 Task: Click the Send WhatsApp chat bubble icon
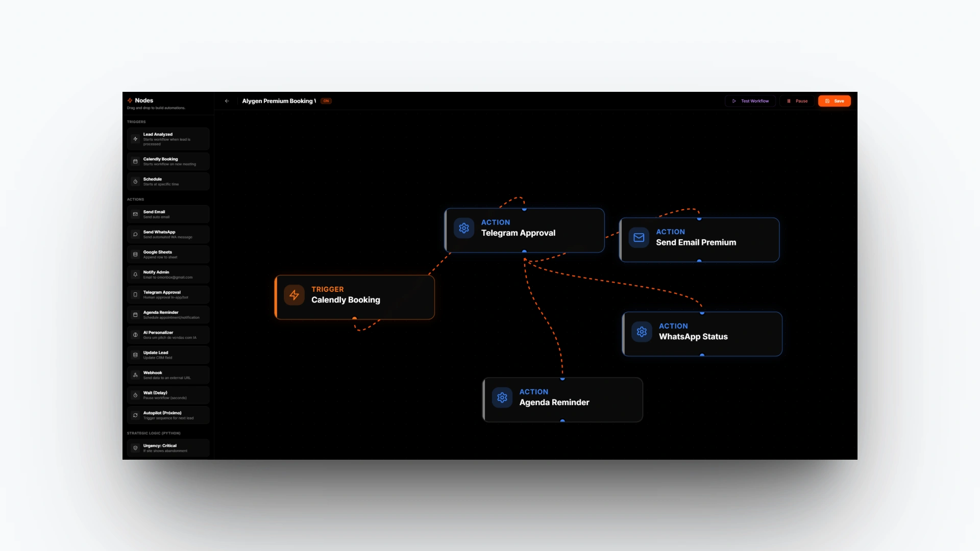135,234
